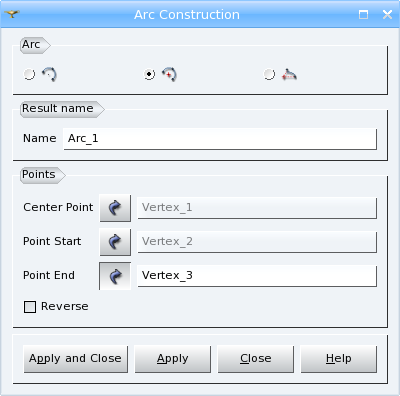Maximize the Arc Construction dialog
Image resolution: width=400 pixels, height=396 pixels.
(x=363, y=14)
